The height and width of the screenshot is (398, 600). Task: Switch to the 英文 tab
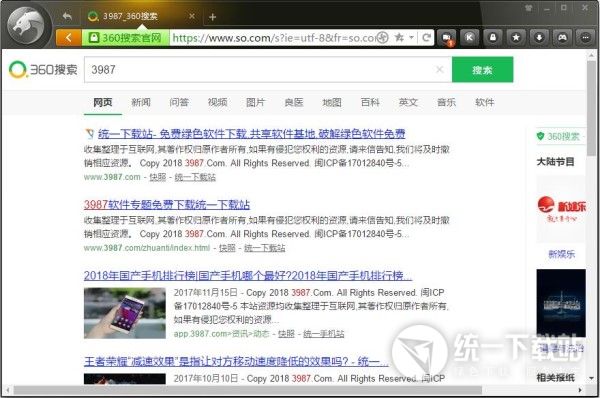click(408, 102)
